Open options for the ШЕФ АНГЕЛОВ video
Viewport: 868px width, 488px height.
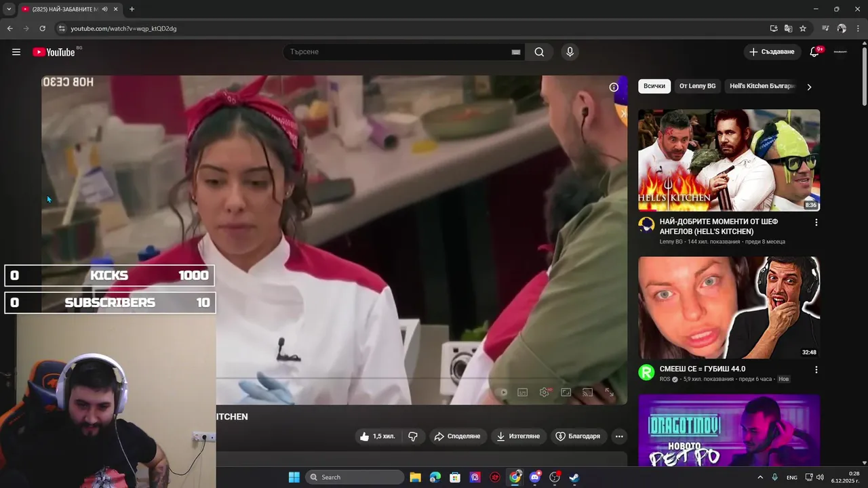click(816, 222)
